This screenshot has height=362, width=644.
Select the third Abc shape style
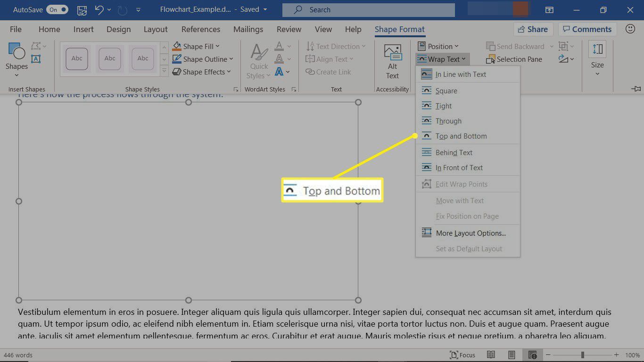coord(143,59)
